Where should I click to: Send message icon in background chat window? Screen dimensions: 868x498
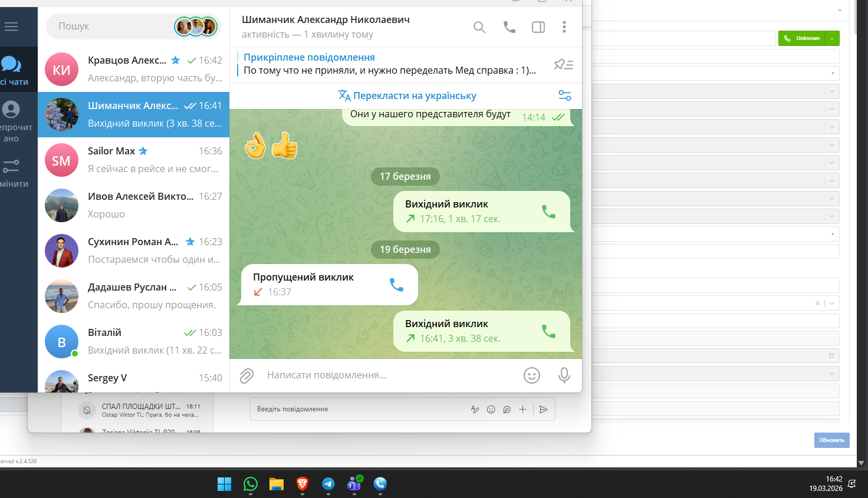click(544, 409)
